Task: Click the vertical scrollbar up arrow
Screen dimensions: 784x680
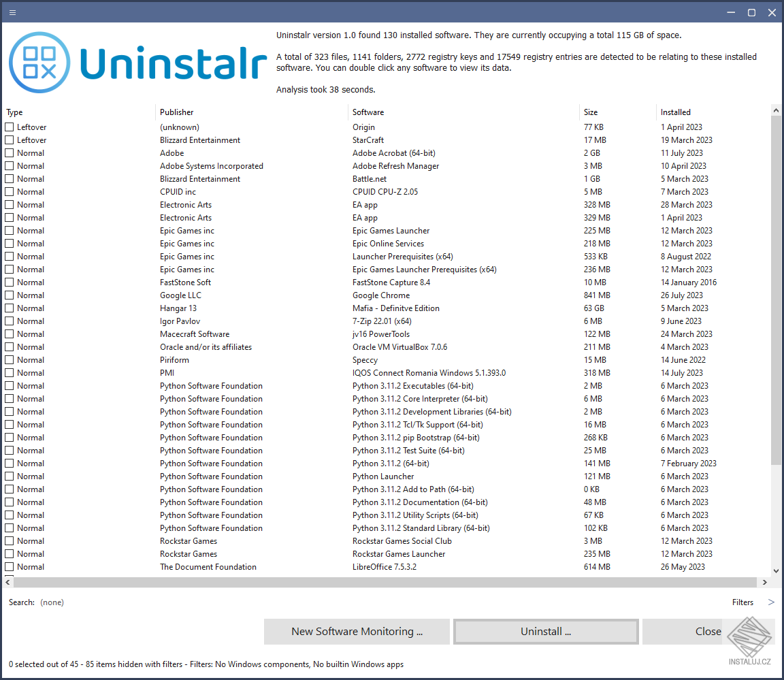Action: [x=776, y=110]
